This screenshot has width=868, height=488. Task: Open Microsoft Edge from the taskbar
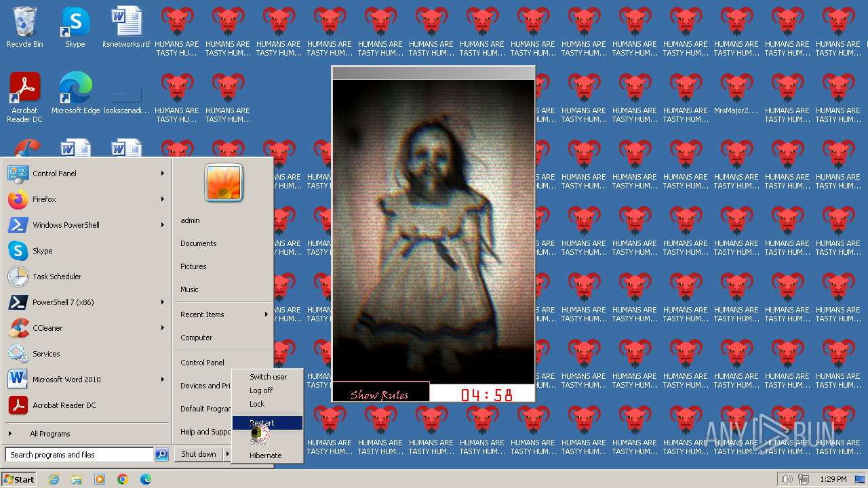146,479
